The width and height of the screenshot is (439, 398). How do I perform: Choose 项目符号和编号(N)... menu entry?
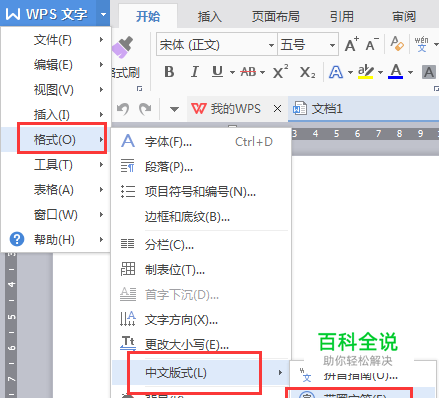(x=201, y=192)
